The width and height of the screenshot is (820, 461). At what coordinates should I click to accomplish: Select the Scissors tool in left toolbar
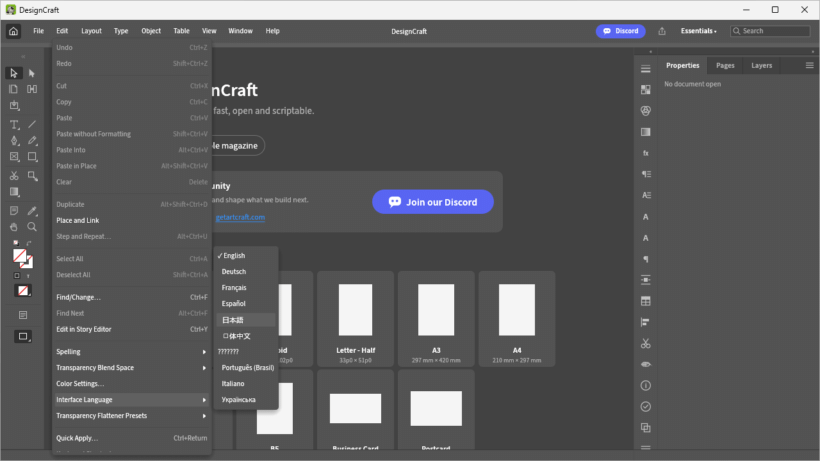[14, 176]
